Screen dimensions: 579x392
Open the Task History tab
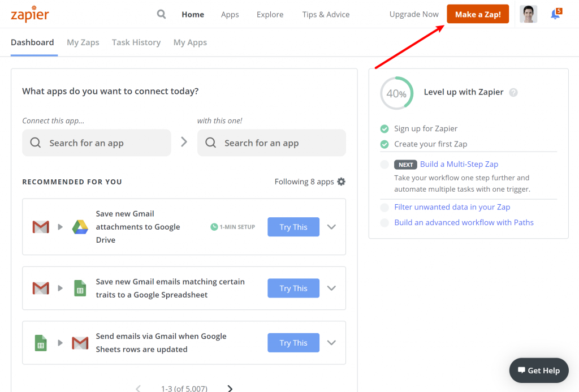[x=136, y=42]
